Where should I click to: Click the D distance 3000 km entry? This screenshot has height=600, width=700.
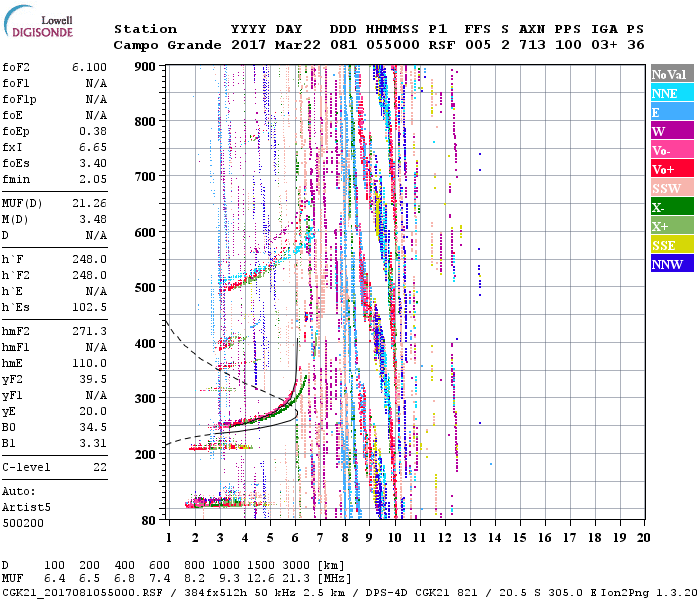tap(295, 566)
